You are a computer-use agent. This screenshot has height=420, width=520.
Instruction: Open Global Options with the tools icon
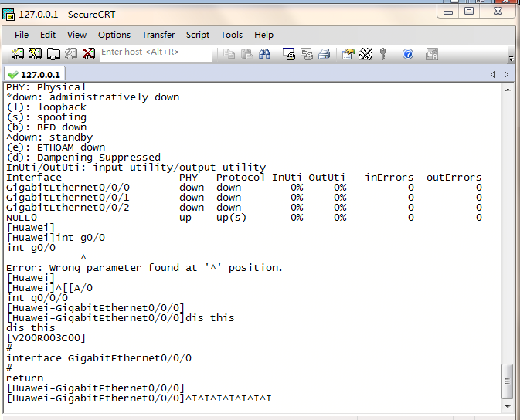tap(365, 54)
